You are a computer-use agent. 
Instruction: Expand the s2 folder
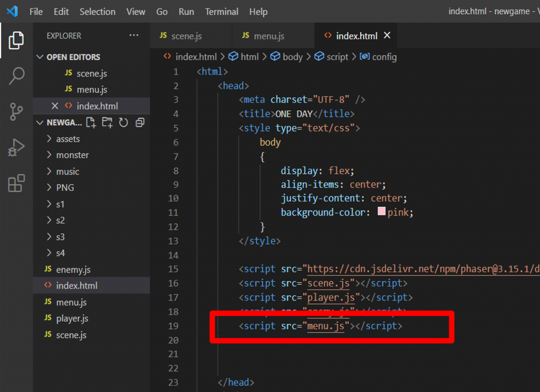(49, 220)
